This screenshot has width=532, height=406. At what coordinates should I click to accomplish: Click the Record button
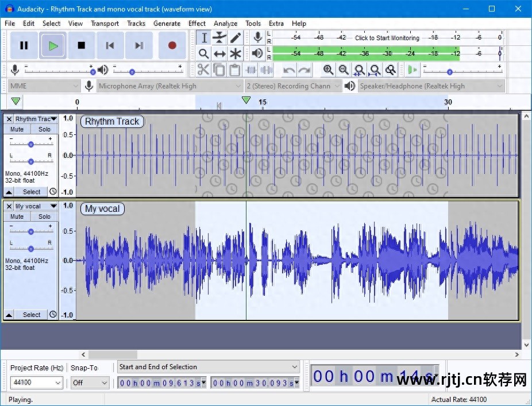coord(172,45)
